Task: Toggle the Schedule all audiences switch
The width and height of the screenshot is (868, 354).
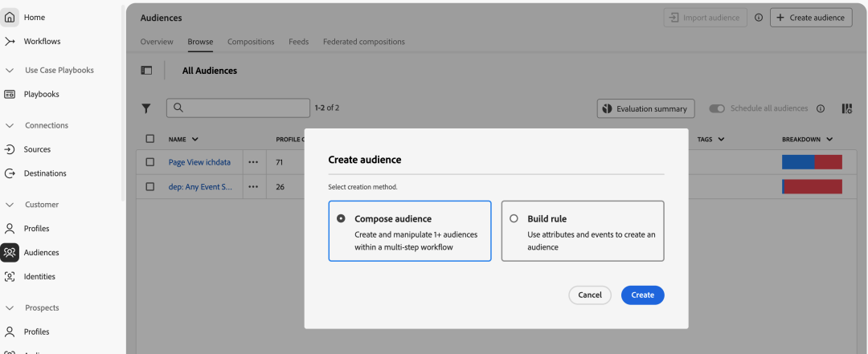Action: tap(717, 108)
